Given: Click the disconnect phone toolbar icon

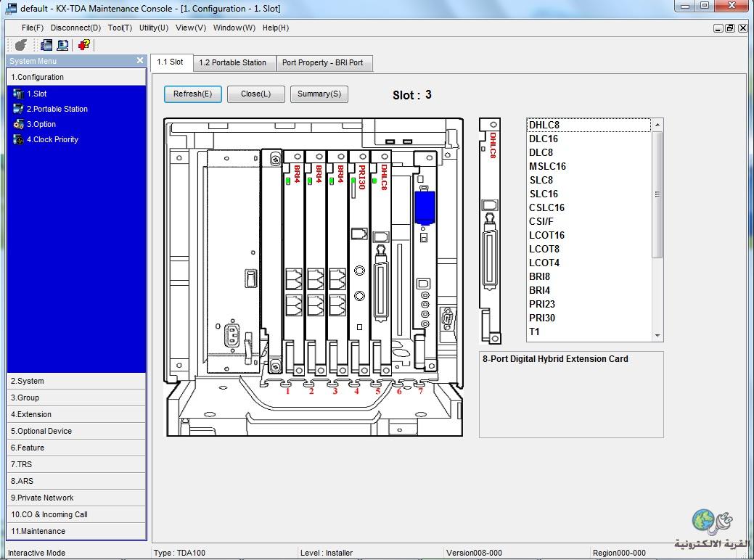Looking at the screenshot, I should pos(20,45).
